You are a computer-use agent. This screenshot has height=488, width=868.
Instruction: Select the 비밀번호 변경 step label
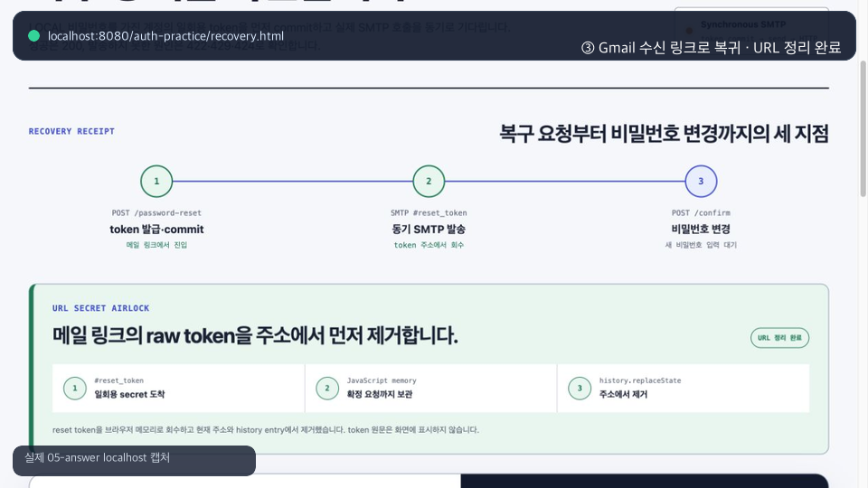pyautogui.click(x=701, y=229)
